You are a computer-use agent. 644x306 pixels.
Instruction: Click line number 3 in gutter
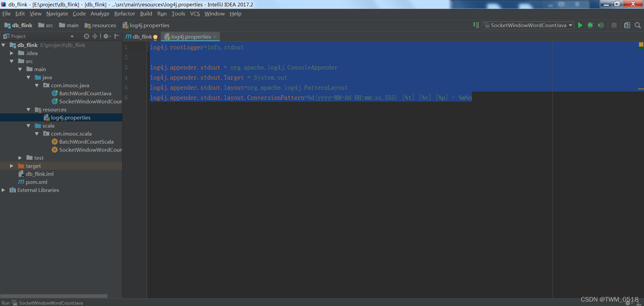click(x=126, y=67)
